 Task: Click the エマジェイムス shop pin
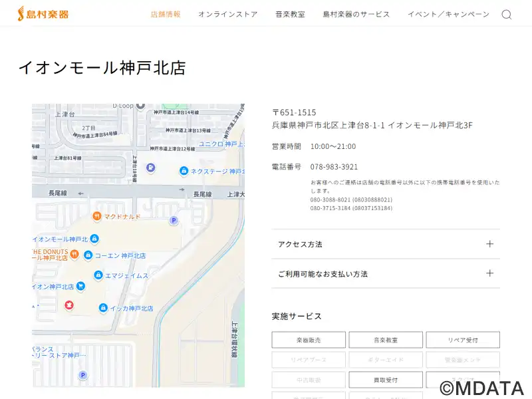[x=98, y=275]
